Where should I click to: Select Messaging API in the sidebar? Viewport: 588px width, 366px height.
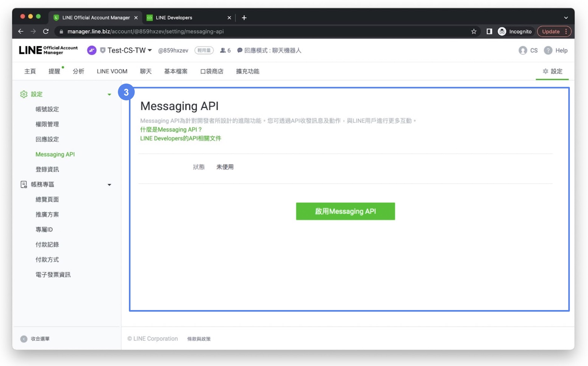55,154
